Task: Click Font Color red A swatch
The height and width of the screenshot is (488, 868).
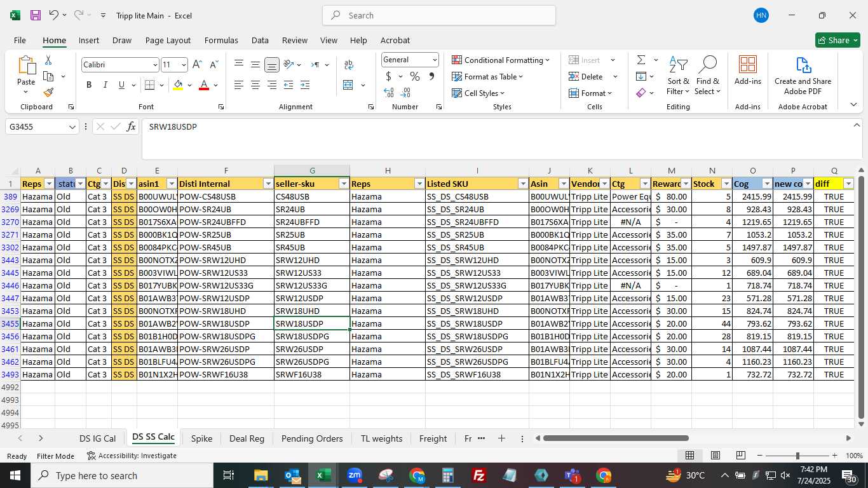Action: [204, 85]
